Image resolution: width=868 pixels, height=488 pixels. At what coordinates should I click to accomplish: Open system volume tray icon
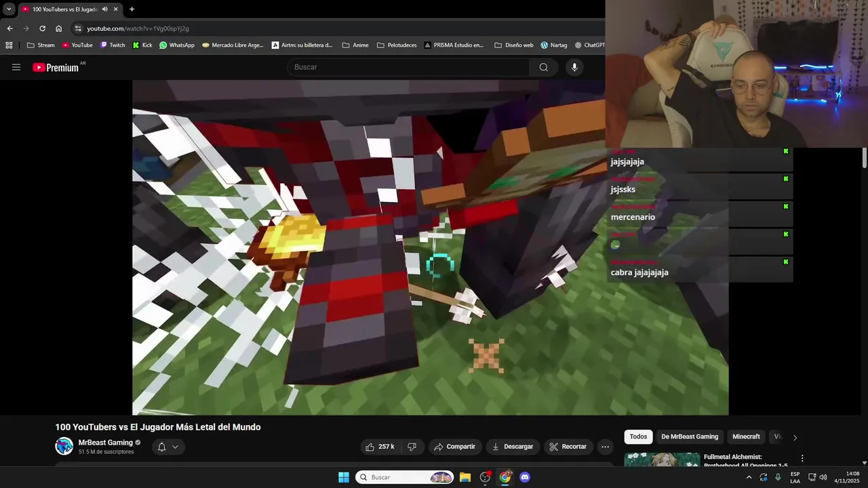(823, 477)
